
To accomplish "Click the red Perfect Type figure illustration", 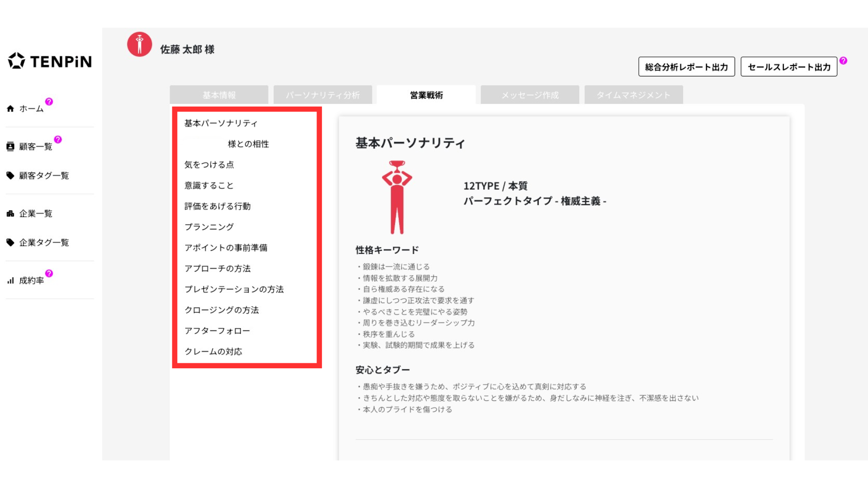I will pos(397,197).
